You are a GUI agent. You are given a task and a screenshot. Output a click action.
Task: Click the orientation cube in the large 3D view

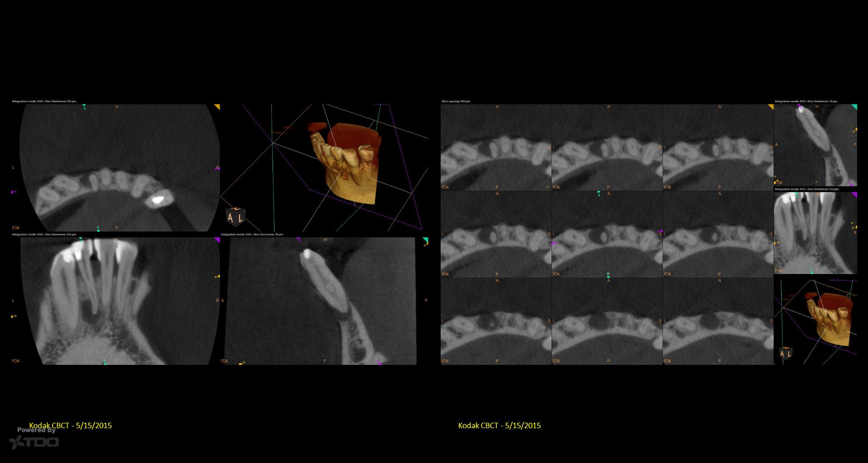[236, 217]
